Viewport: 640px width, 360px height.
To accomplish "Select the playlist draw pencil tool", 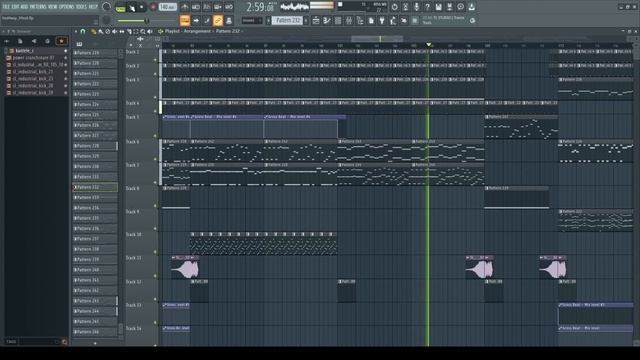I will coord(93,31).
